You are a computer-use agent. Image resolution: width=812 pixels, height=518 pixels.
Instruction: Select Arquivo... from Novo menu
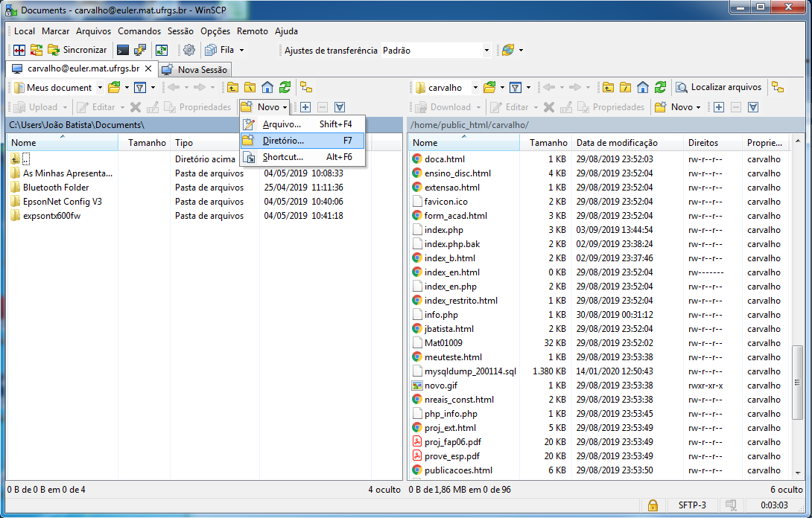[302, 124]
